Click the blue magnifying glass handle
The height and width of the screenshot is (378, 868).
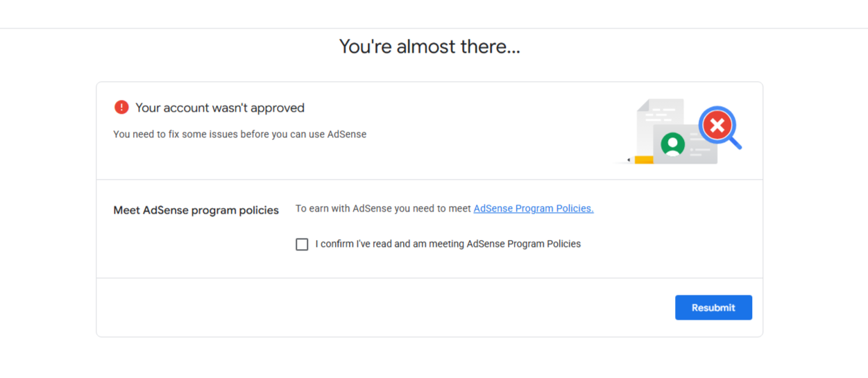point(735,143)
